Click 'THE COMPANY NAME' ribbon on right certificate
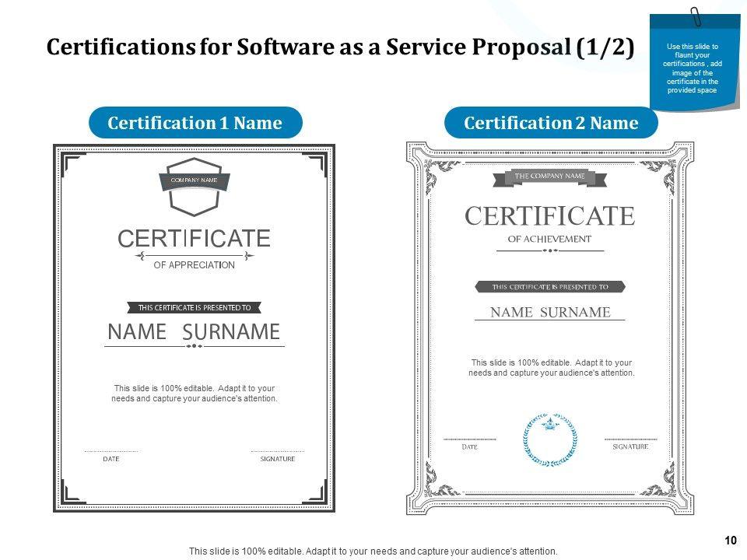This screenshot has width=747, height=560. tap(550, 177)
